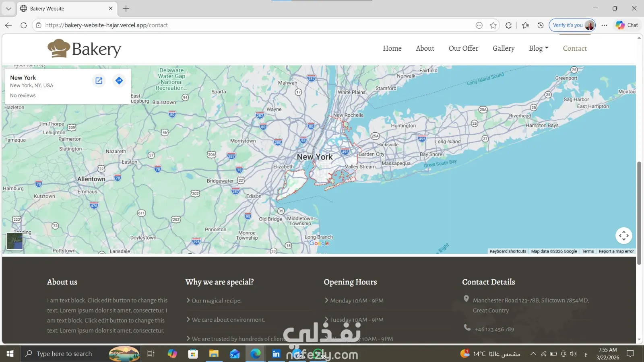Launch Copilot from the taskbar
Screen dimensions: 644x362
(x=172, y=354)
